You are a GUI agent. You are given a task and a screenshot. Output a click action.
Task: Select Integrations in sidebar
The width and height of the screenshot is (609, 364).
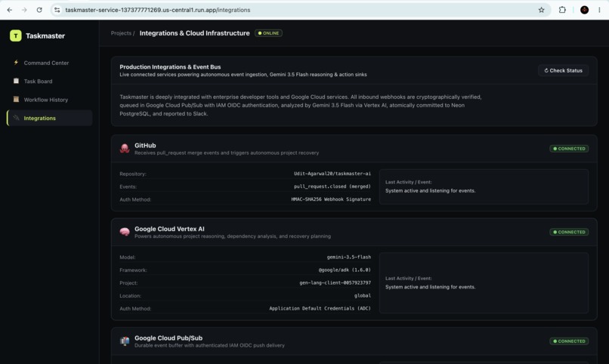click(x=49, y=118)
